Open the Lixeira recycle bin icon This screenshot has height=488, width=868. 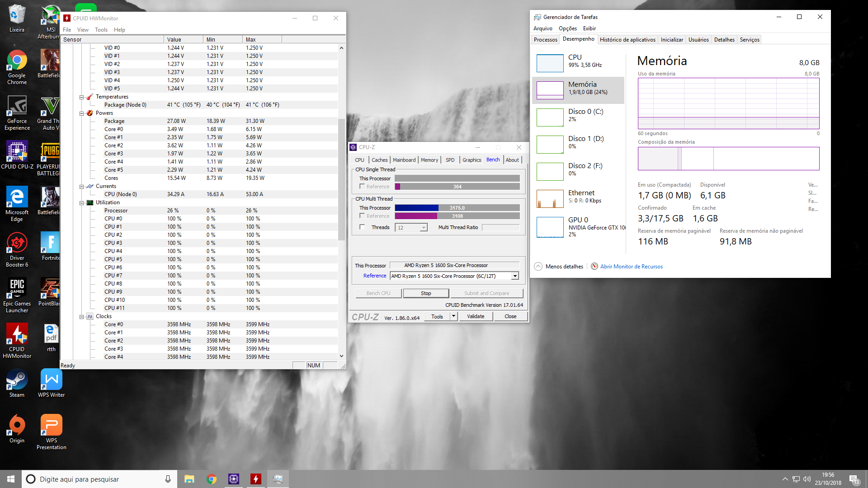[17, 18]
